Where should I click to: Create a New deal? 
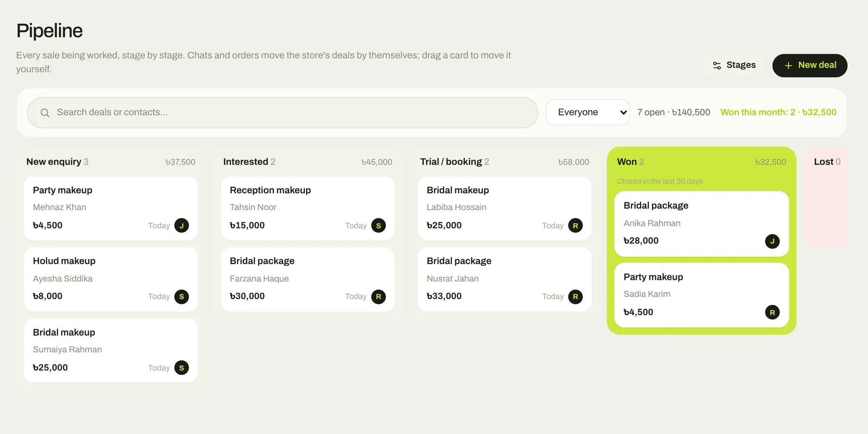(x=810, y=65)
